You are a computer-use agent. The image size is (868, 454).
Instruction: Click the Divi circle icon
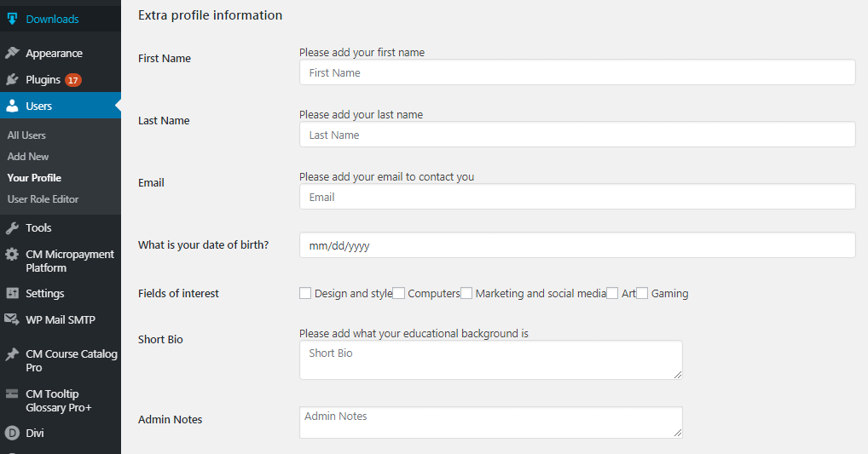click(12, 433)
